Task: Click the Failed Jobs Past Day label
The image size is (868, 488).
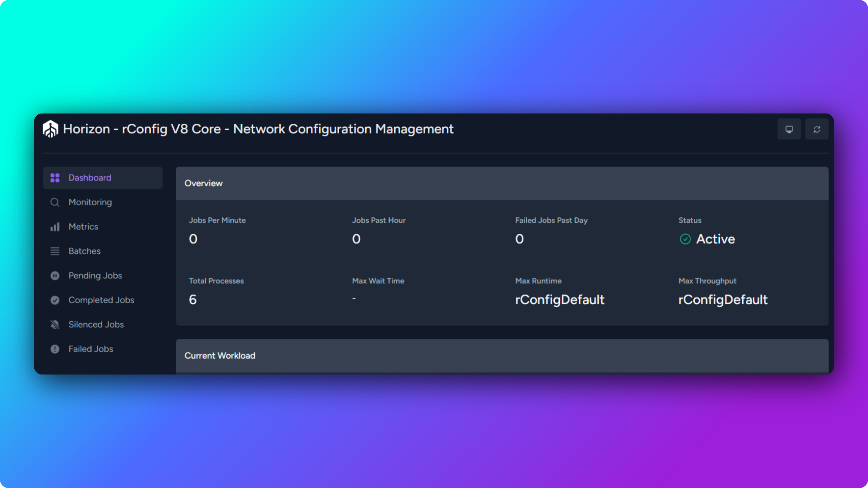Action: [x=552, y=220]
